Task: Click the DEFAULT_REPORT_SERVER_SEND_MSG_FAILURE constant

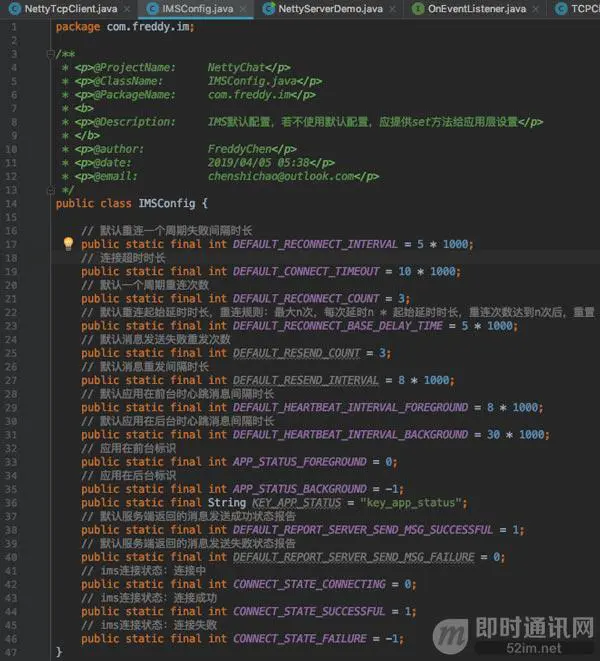Action: [353, 557]
